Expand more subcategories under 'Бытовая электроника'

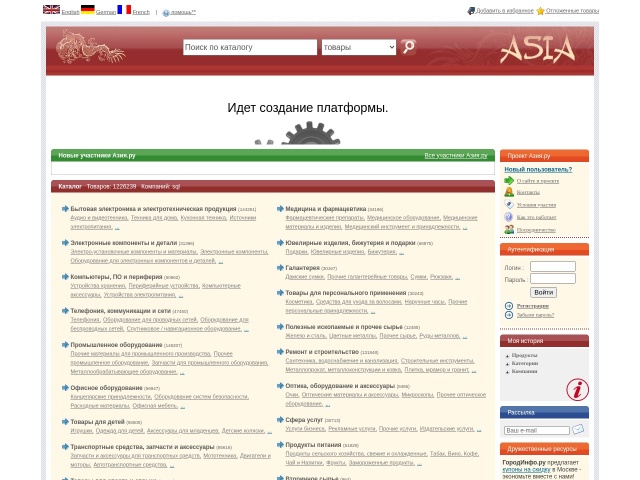click(x=117, y=227)
